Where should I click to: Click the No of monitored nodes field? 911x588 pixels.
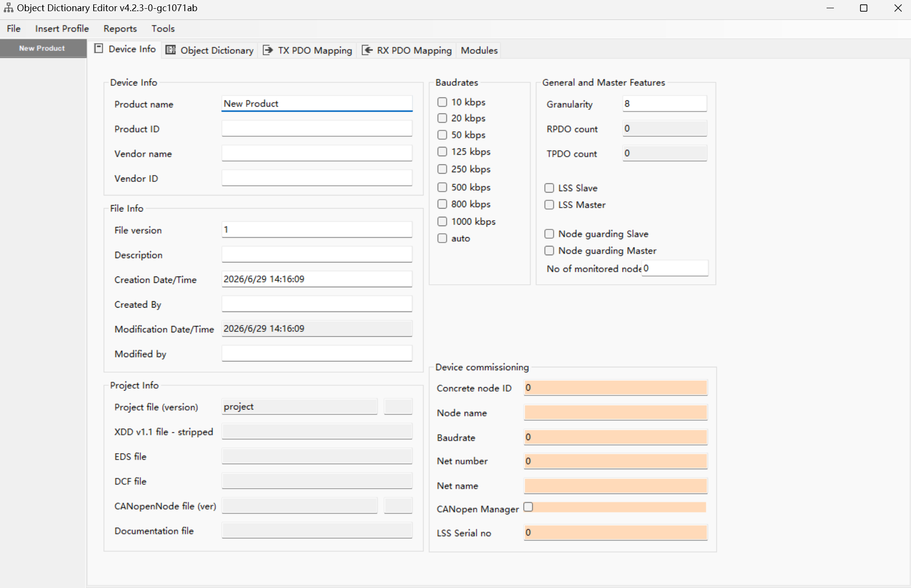pyautogui.click(x=675, y=268)
